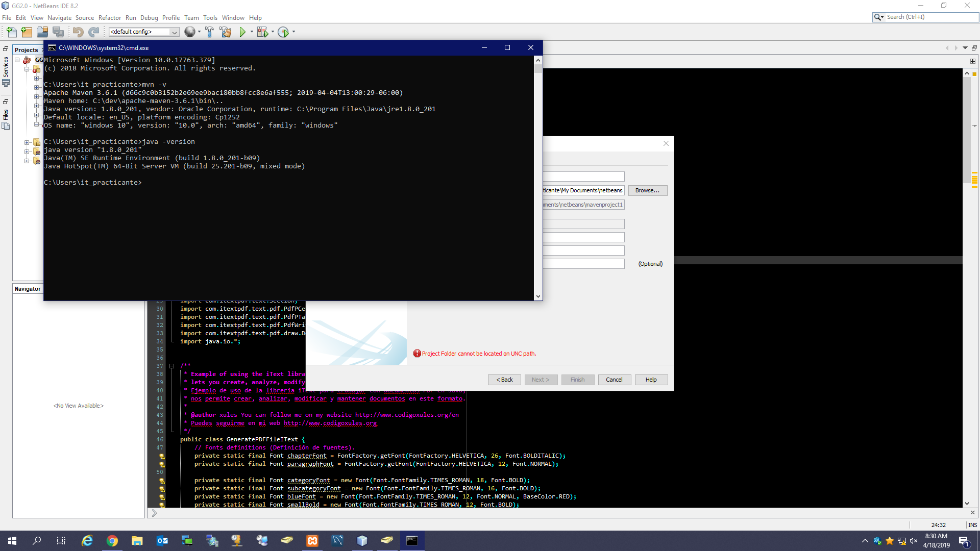Click the optional input field in wizard

tap(583, 264)
